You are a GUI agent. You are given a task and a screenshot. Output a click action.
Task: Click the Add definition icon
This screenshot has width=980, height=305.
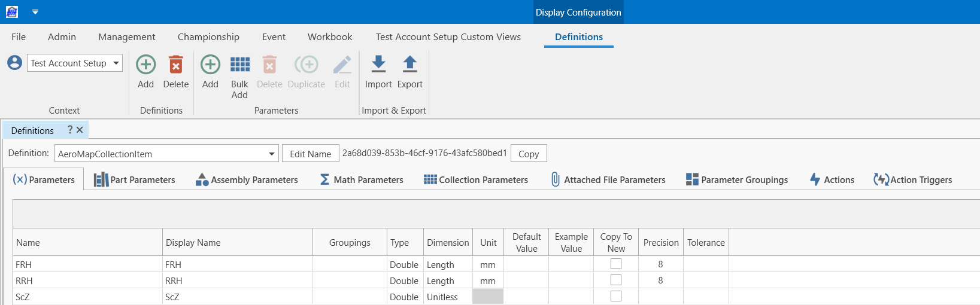(x=145, y=65)
